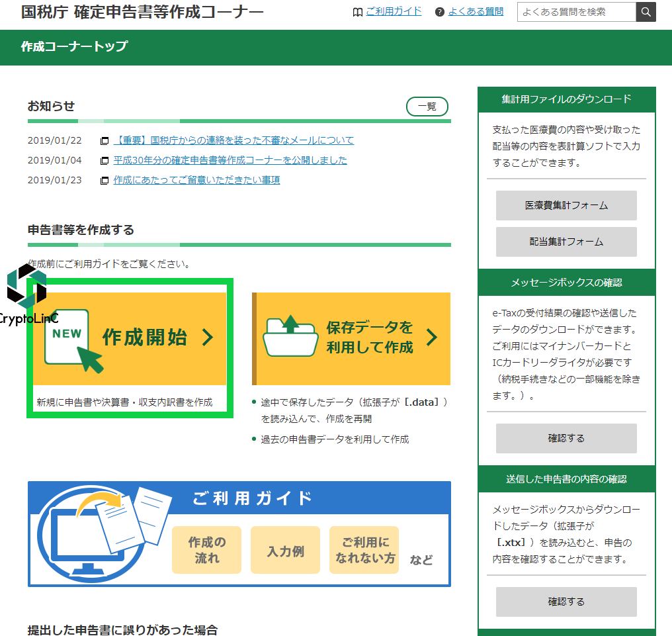Click the text 過去の申告書データを利用して作成
Image resolution: width=672 pixels, height=636 pixels.
click(335, 439)
